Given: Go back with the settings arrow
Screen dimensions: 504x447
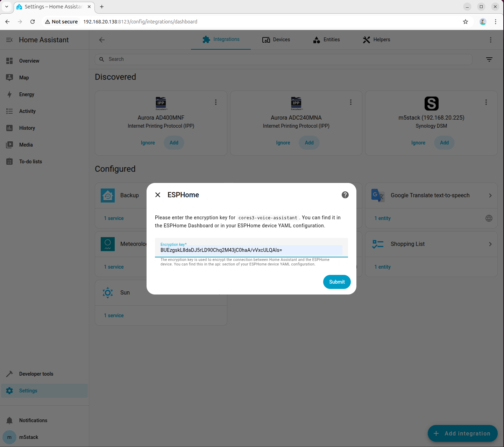Looking at the screenshot, I should (102, 40).
